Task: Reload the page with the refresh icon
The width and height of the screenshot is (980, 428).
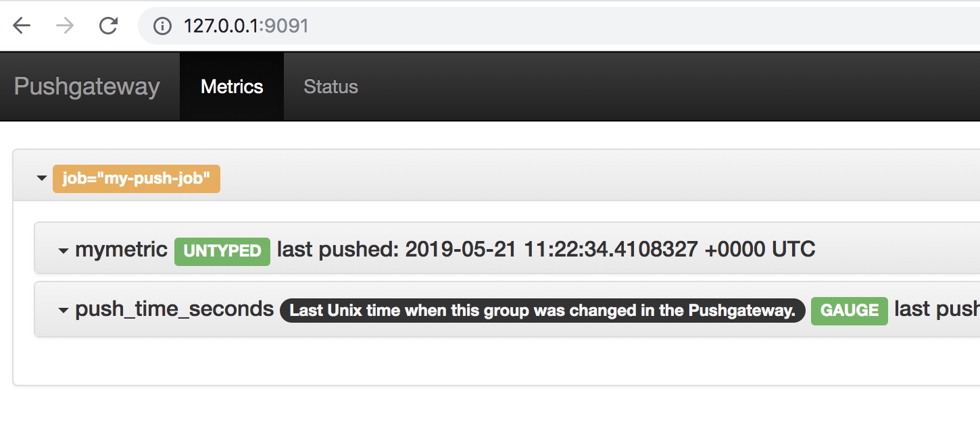Action: tap(108, 26)
